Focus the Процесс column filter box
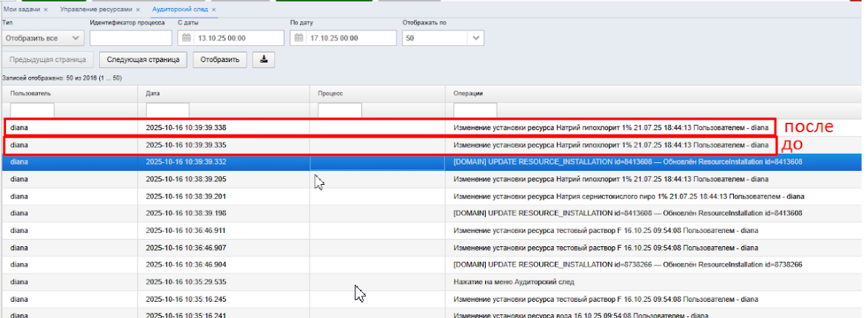 (340, 110)
